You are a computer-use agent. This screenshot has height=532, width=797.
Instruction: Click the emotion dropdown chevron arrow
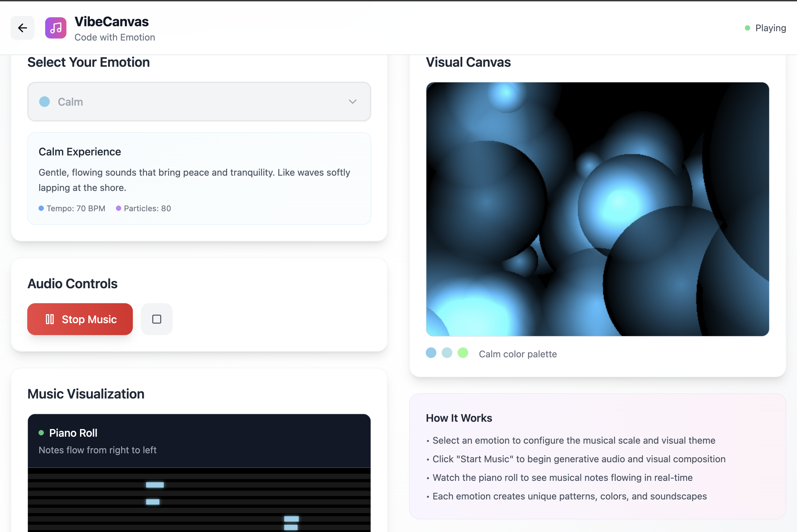point(353,101)
